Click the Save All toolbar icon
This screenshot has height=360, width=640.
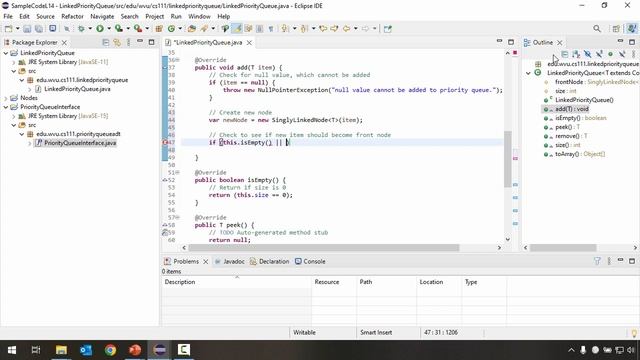pyautogui.click(x=39, y=29)
